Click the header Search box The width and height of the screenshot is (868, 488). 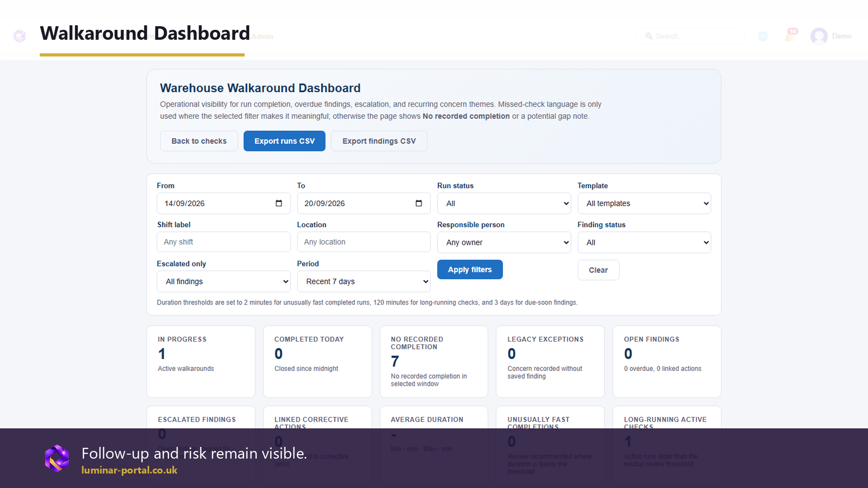click(691, 36)
